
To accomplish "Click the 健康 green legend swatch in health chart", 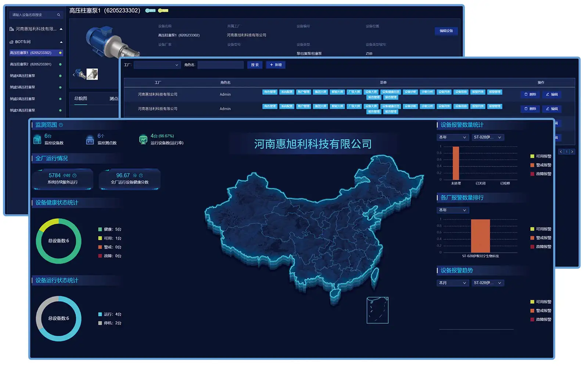I will [100, 229].
